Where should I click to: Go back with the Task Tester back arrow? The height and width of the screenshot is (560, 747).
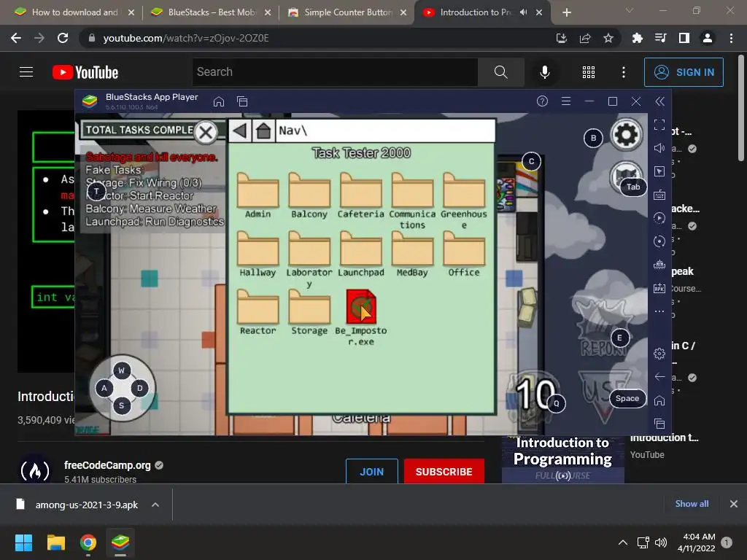(239, 131)
